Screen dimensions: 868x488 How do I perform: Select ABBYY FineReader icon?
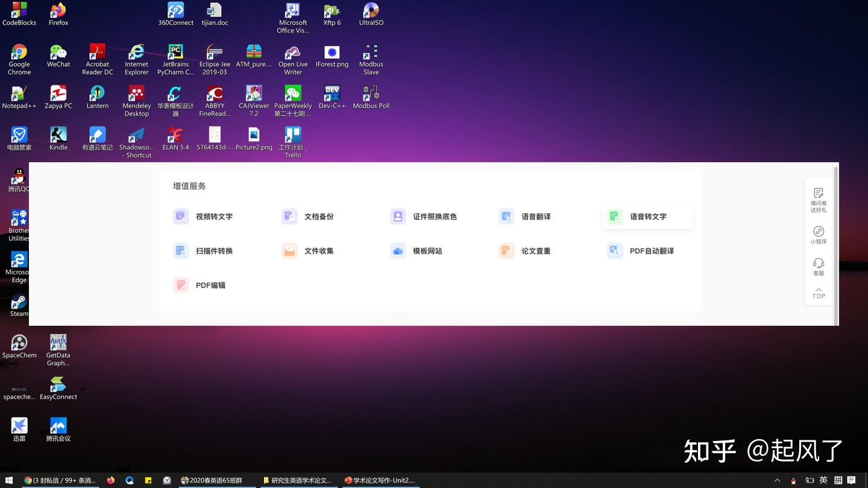(x=215, y=101)
